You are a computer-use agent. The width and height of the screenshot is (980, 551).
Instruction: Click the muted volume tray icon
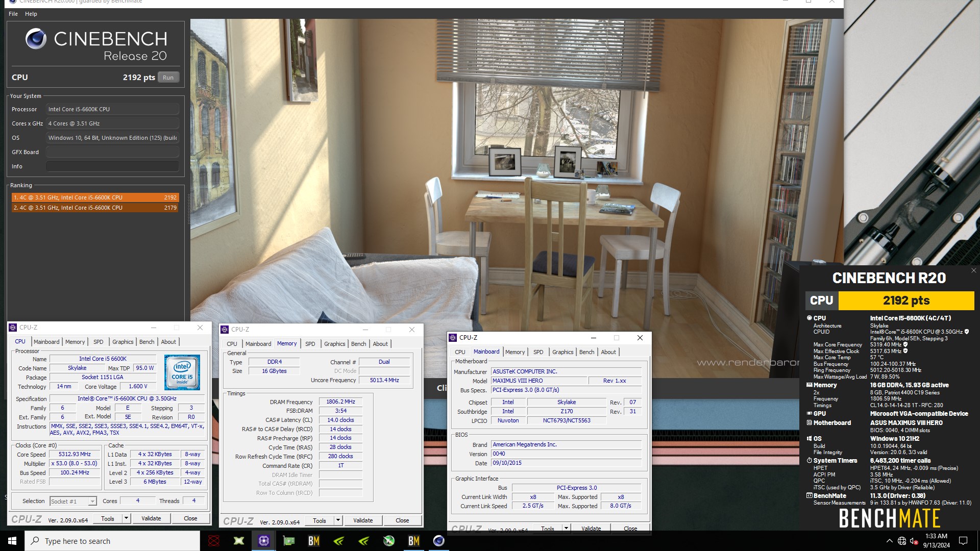(x=914, y=541)
